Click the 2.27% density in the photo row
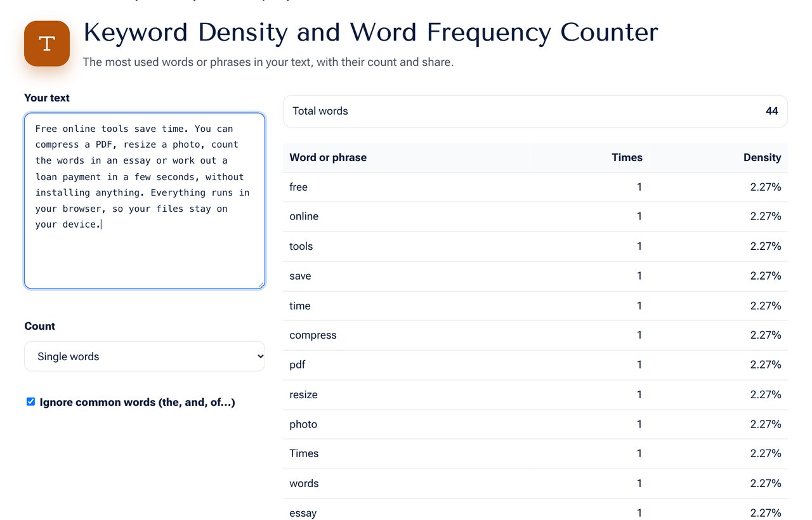 [x=766, y=424]
